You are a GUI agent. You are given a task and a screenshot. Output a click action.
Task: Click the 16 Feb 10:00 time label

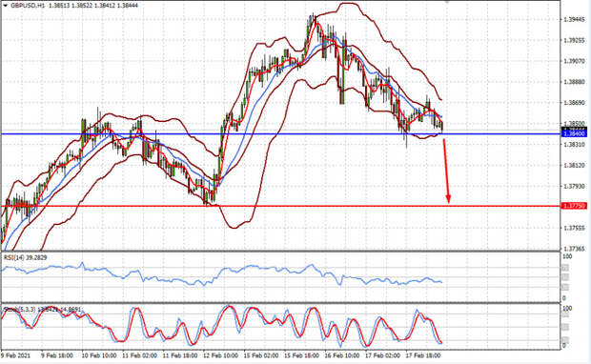pyautogui.click(x=342, y=355)
